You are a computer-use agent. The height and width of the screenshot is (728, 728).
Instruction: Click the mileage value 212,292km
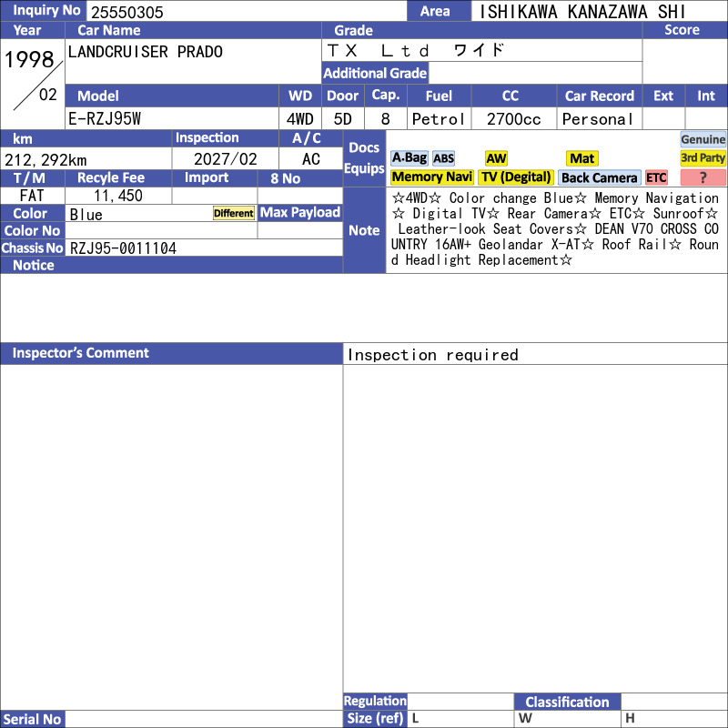(45, 160)
